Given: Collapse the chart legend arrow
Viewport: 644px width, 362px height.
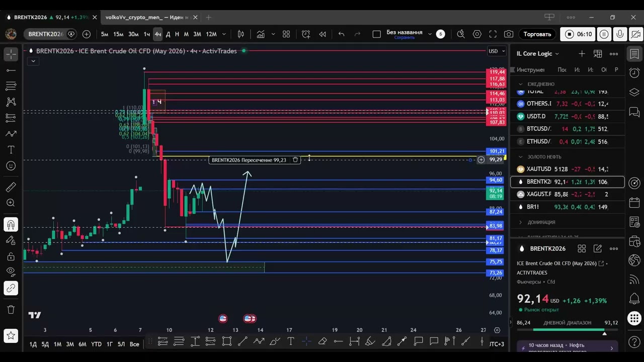Looking at the screenshot, I should click(33, 61).
